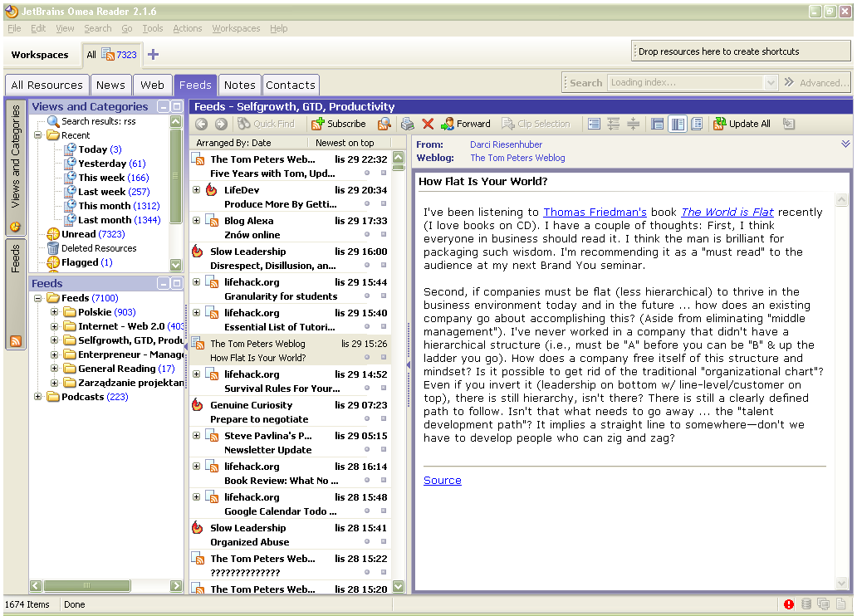Collapse the Recent views folder

[37, 135]
